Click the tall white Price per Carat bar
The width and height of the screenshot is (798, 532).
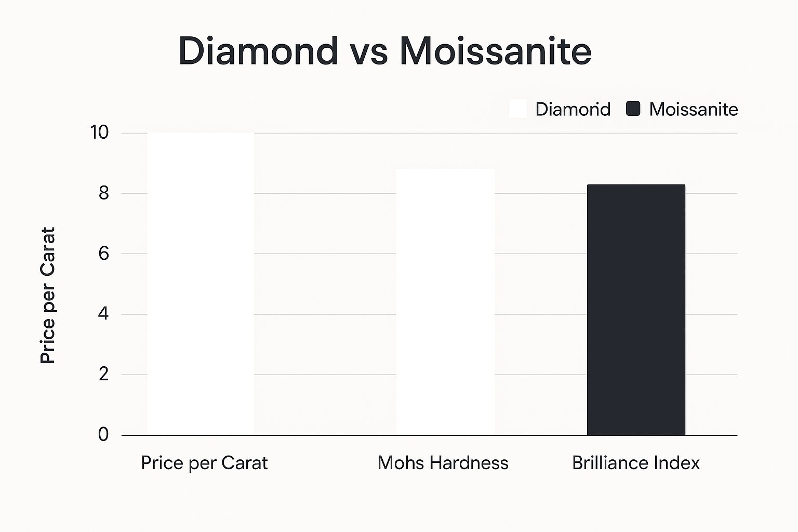(x=201, y=284)
